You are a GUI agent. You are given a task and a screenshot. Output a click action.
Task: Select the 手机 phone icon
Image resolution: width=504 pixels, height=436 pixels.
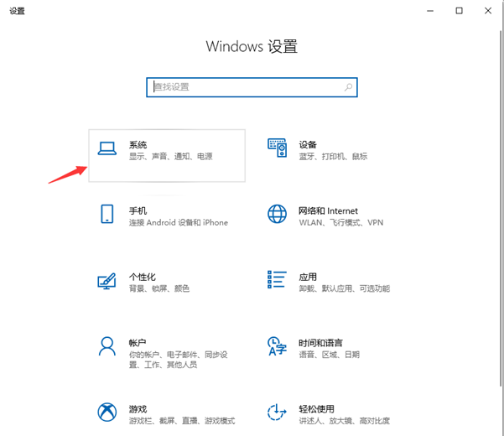click(x=107, y=214)
